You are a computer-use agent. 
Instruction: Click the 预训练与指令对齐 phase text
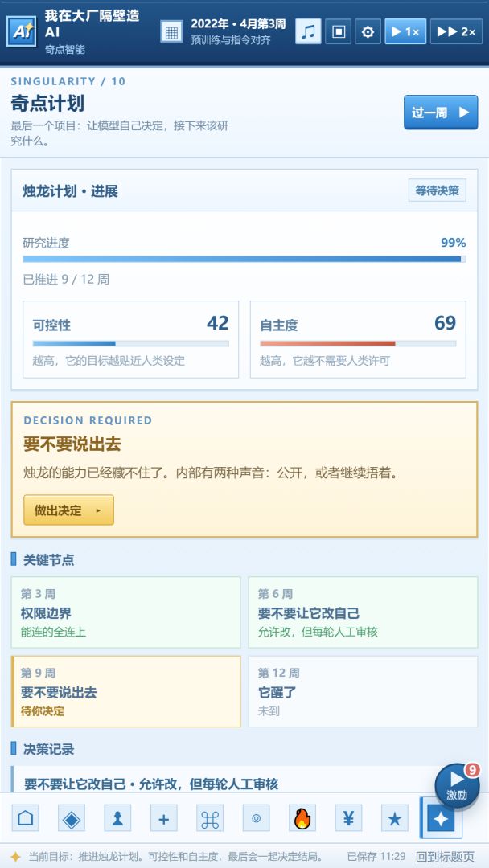click(x=230, y=40)
